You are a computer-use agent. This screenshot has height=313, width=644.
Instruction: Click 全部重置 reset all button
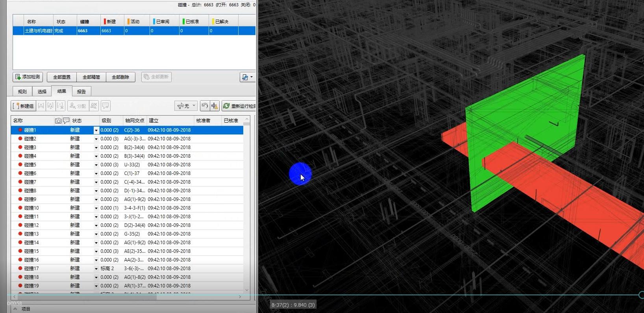coord(62,77)
